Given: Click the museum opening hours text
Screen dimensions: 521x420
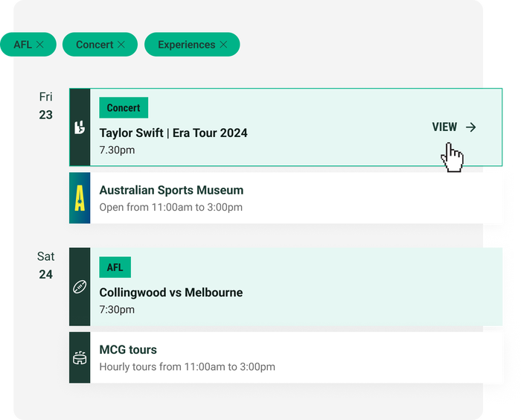Looking at the screenshot, I should 170,207.
